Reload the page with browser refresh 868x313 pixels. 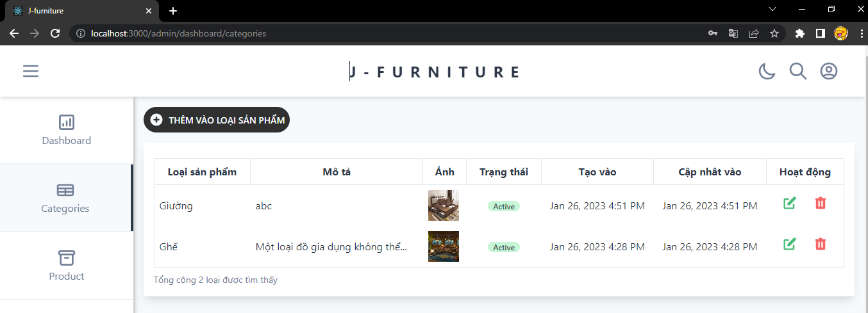pos(55,33)
